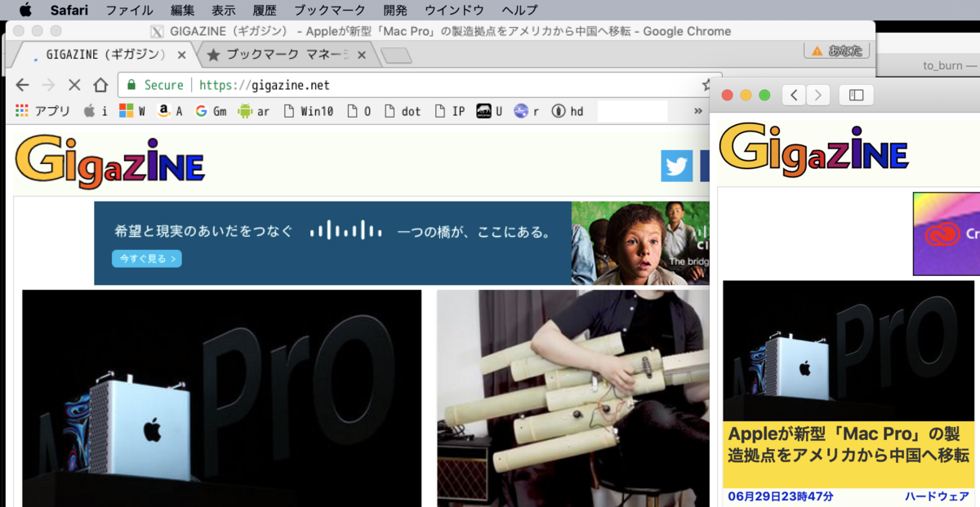Open the 希望と現実のあいだをつなぐ banner ad
This screenshot has width=980, height=507.
click(x=402, y=243)
